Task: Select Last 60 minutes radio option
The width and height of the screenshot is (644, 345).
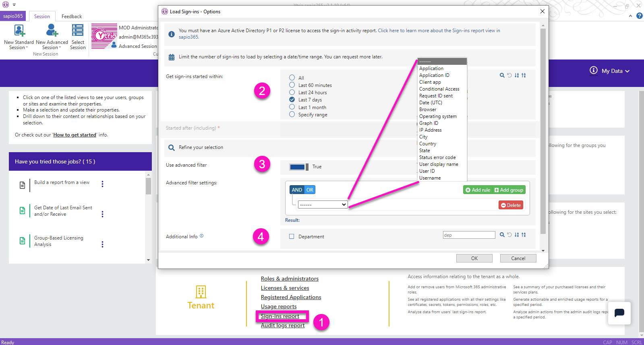Action: coord(292,85)
